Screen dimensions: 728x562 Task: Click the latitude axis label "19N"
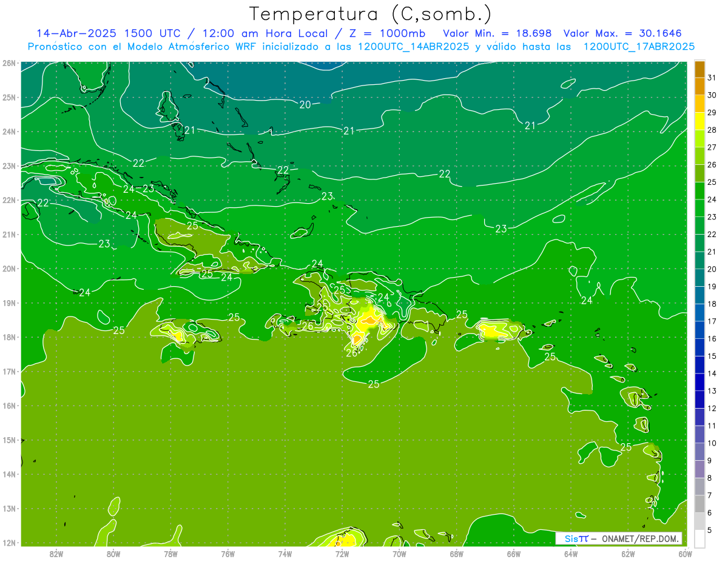9,303
